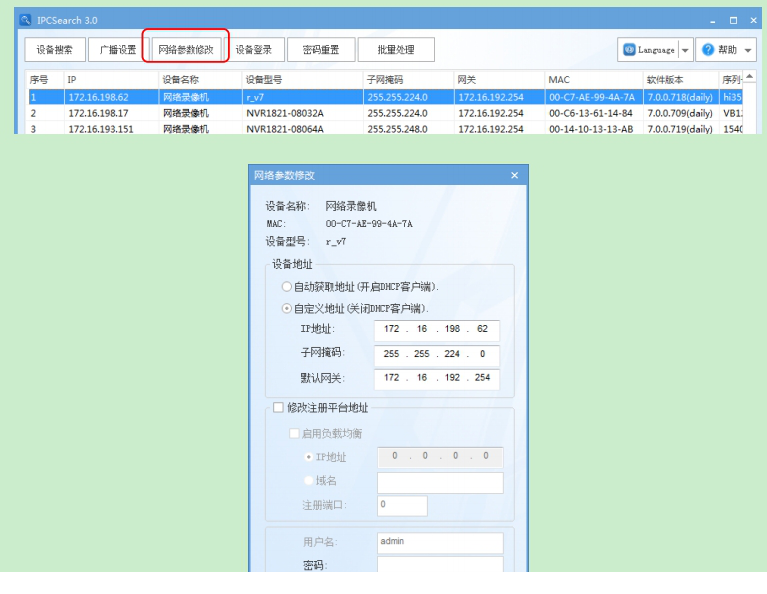Open the Language dropdown arrow
767x594 pixels.
click(686, 49)
